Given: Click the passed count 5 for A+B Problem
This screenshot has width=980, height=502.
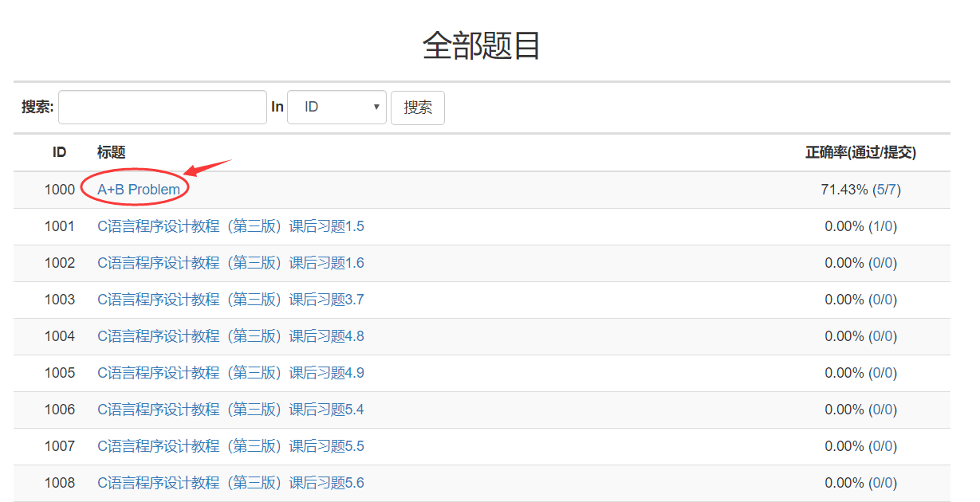Looking at the screenshot, I should tap(881, 190).
